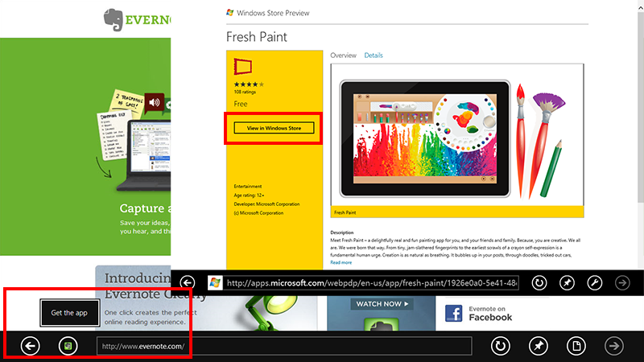Click the speaker audio note icon
644x362 pixels.
(x=155, y=102)
